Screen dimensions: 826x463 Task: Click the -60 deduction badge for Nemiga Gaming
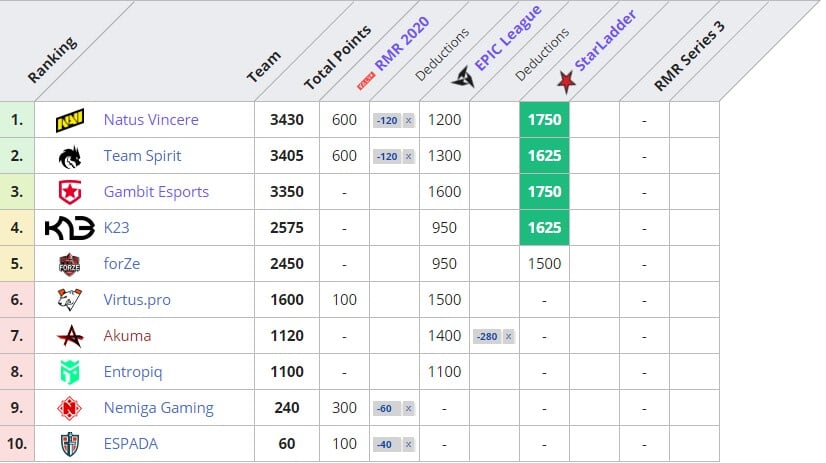point(385,409)
